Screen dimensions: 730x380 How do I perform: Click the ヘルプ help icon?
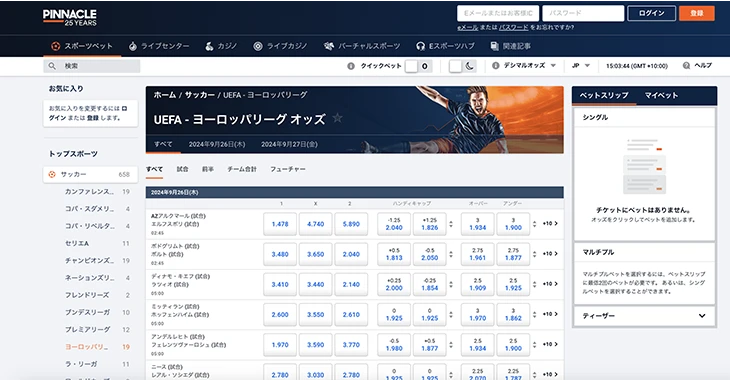click(686, 66)
